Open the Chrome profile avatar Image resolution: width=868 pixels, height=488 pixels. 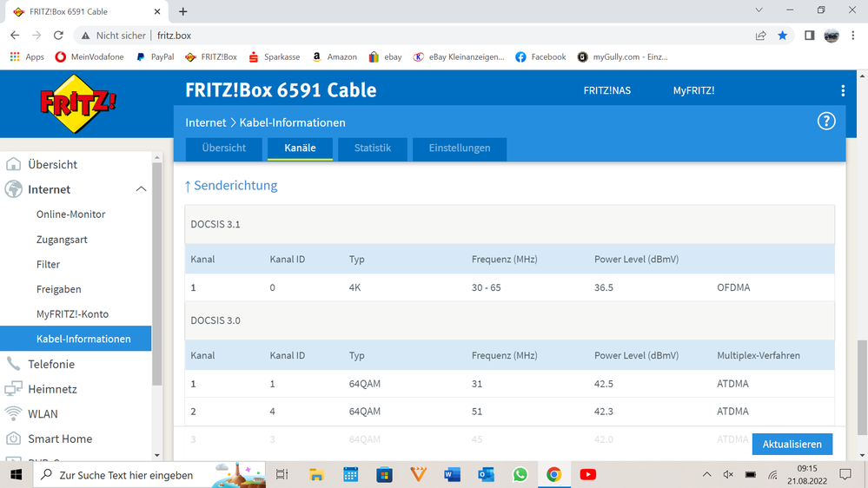(x=832, y=36)
